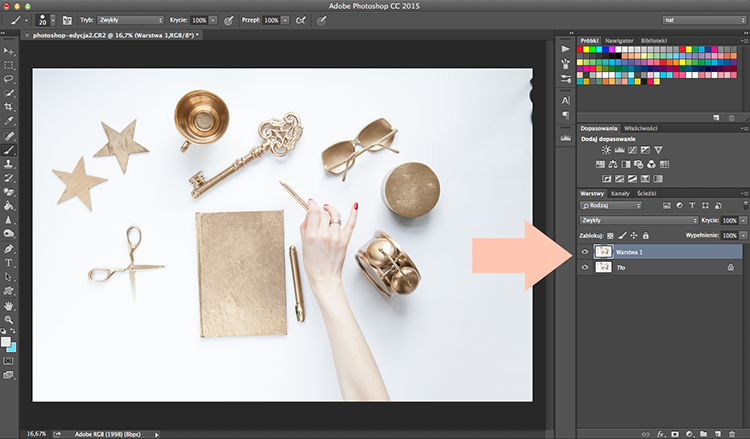Add an Invert adjustment
750x439 pixels.
(x=607, y=179)
